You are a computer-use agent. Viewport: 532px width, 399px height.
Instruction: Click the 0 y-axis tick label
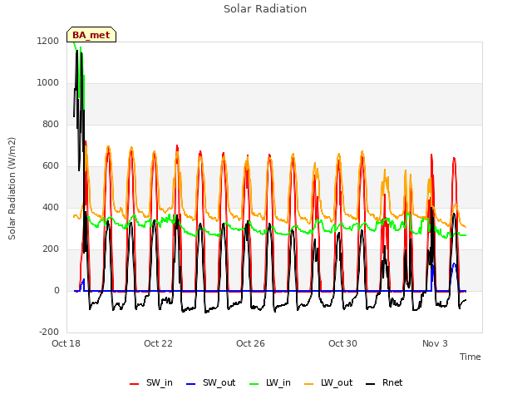click(57, 290)
